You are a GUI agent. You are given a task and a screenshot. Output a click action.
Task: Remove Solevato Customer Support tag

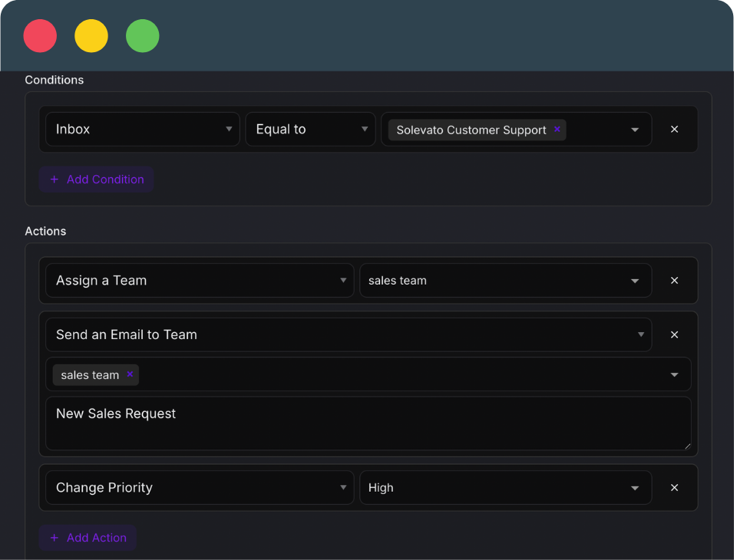(557, 129)
